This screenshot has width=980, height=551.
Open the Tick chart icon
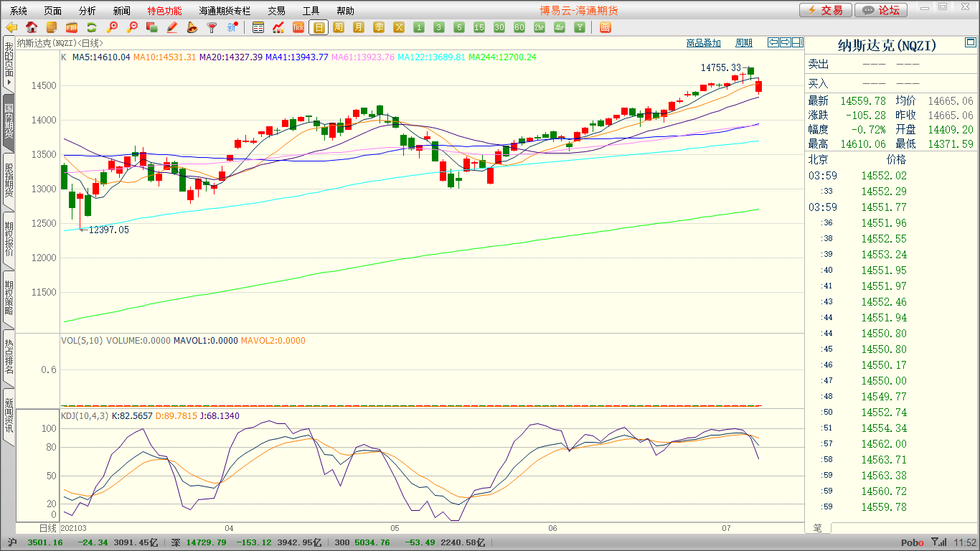298,27
